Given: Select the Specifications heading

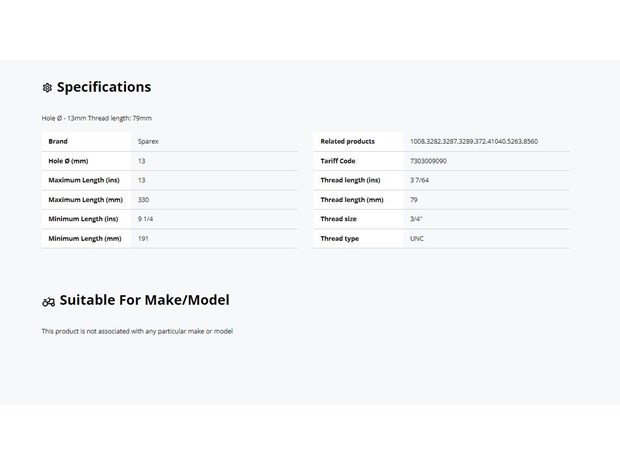Looking at the screenshot, I should click(x=104, y=87).
